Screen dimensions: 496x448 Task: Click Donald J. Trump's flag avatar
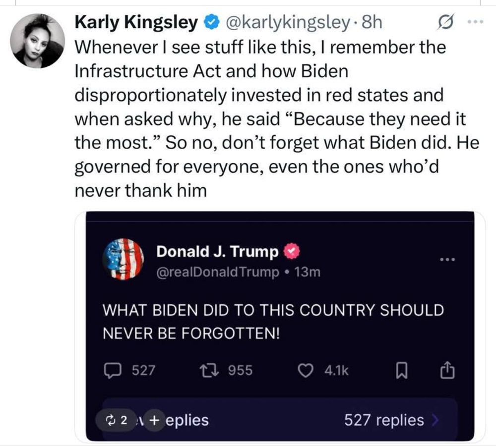coord(123,259)
